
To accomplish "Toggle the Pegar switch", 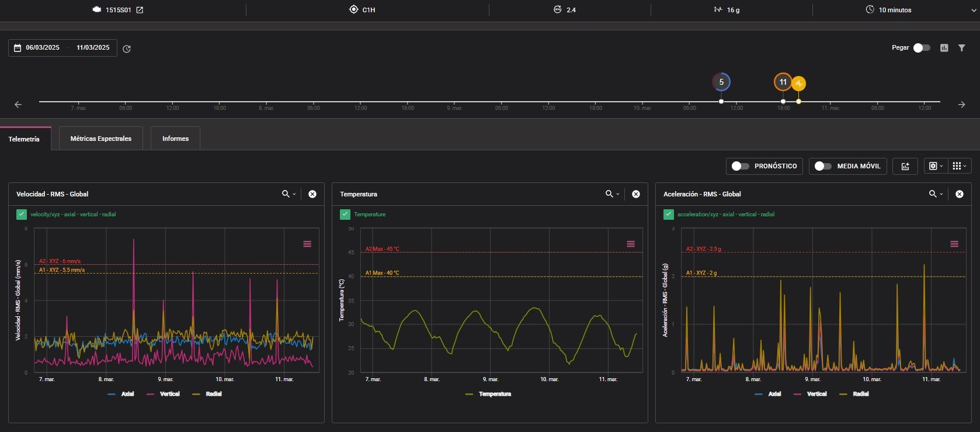I will [922, 48].
